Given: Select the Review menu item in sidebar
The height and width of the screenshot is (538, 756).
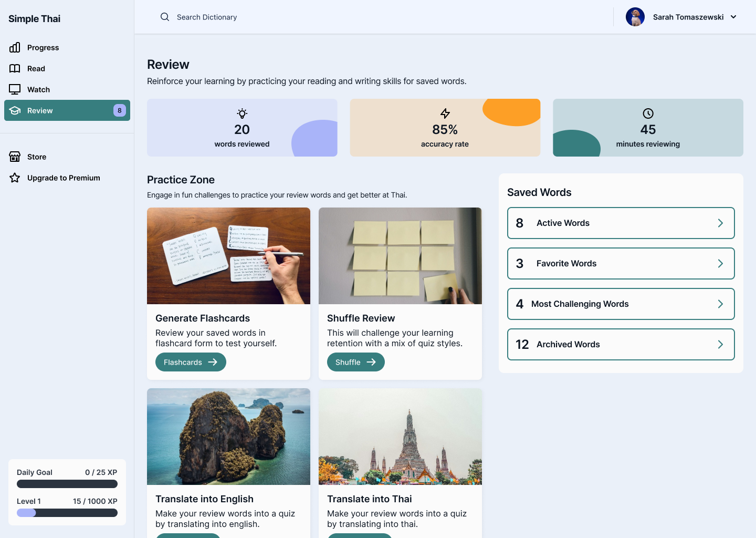Looking at the screenshot, I should (x=67, y=110).
